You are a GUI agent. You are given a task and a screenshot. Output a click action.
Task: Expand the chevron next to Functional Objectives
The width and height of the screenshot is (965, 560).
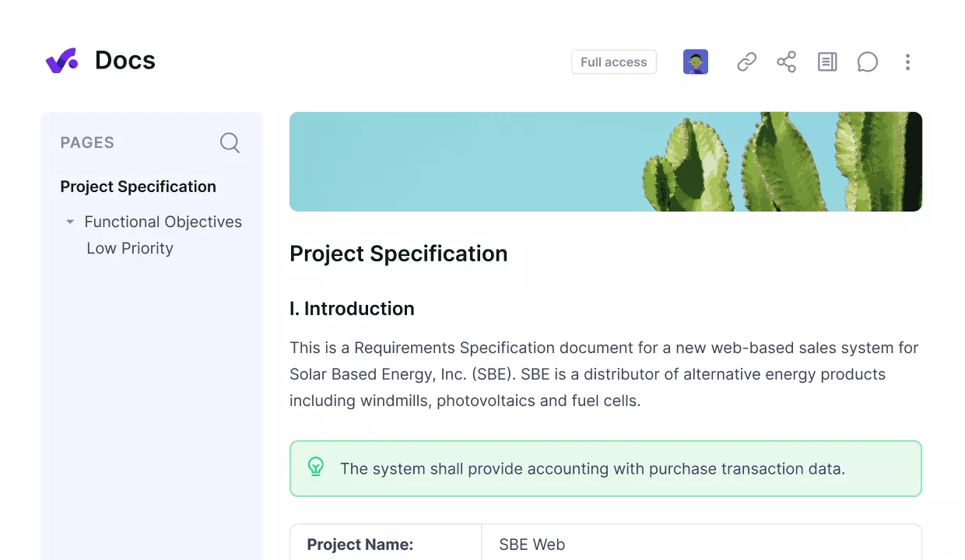point(69,222)
